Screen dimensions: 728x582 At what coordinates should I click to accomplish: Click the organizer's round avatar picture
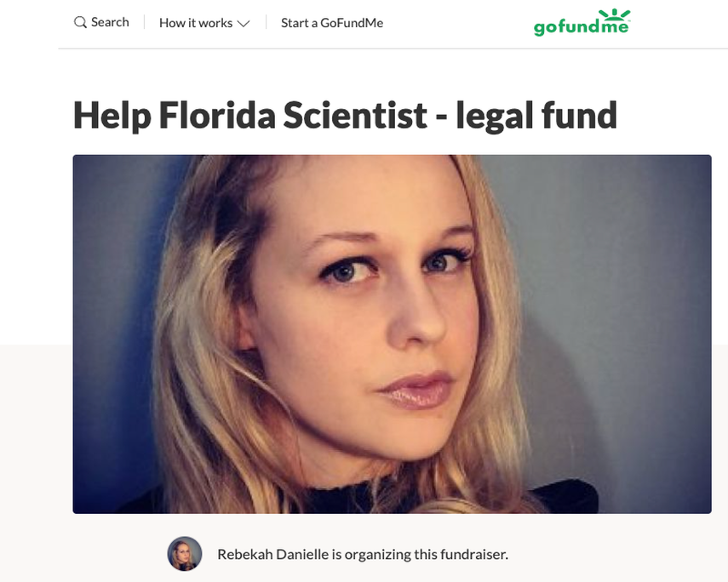184,554
